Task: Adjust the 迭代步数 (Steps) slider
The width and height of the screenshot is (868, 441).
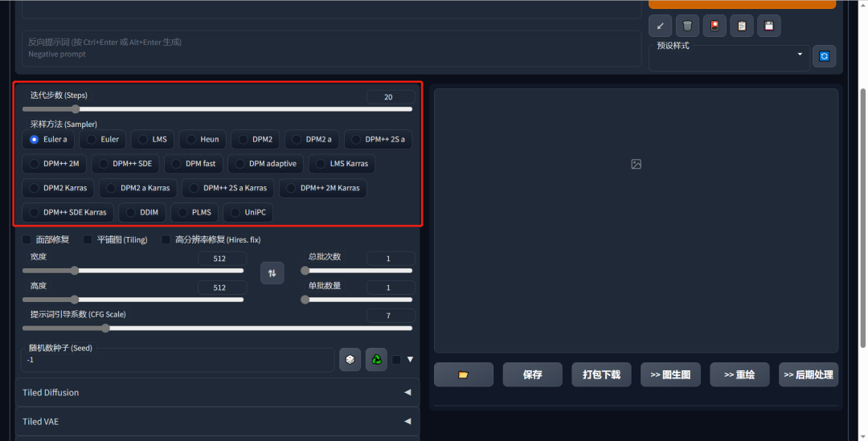Action: coord(217,109)
